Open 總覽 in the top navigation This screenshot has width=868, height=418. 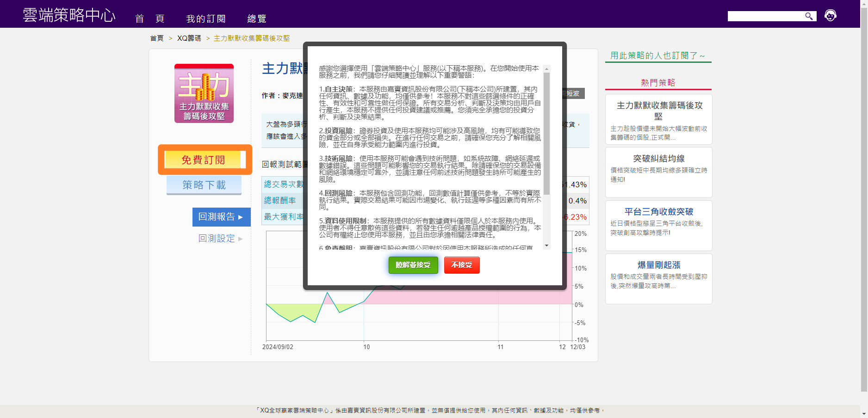tap(257, 18)
